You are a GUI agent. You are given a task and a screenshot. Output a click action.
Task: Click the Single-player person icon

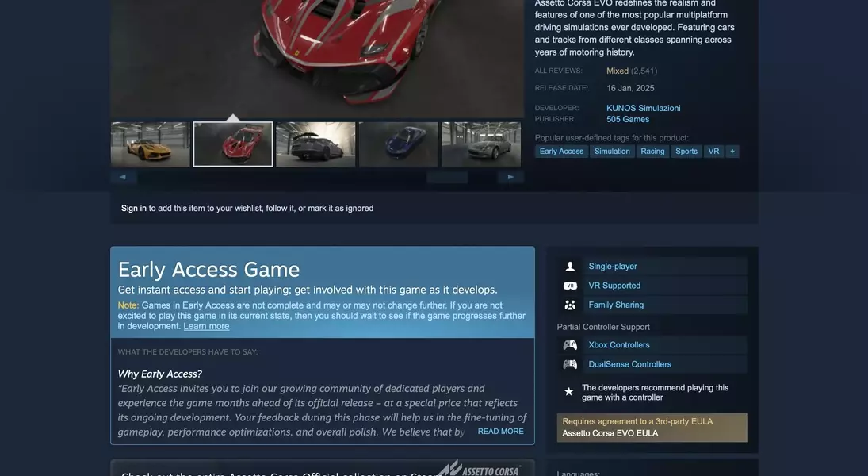570,267
